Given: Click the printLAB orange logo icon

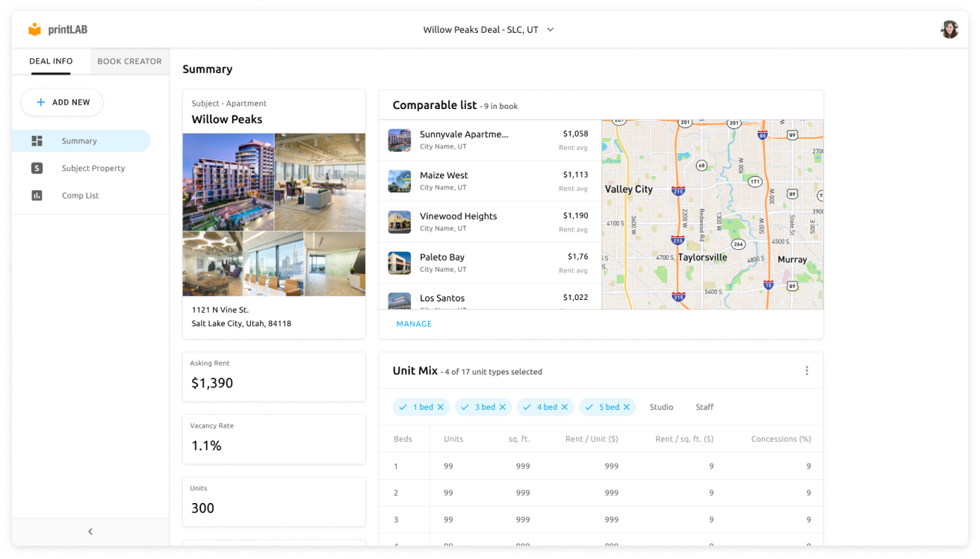Looking at the screenshot, I should [34, 30].
